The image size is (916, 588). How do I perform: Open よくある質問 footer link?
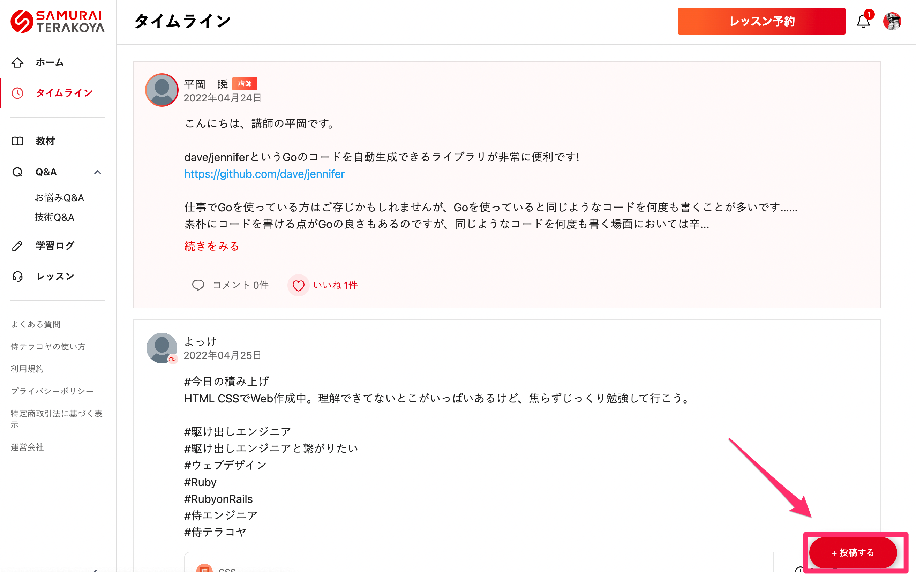(36, 324)
